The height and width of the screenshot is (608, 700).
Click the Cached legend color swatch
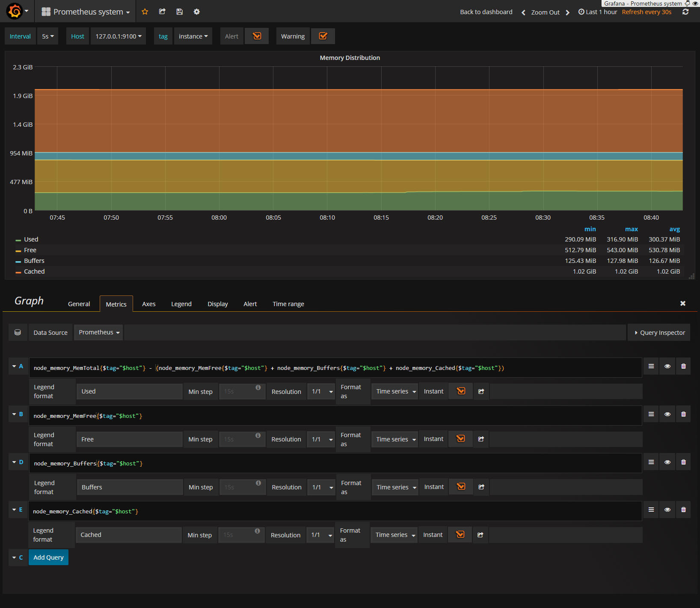coord(18,272)
